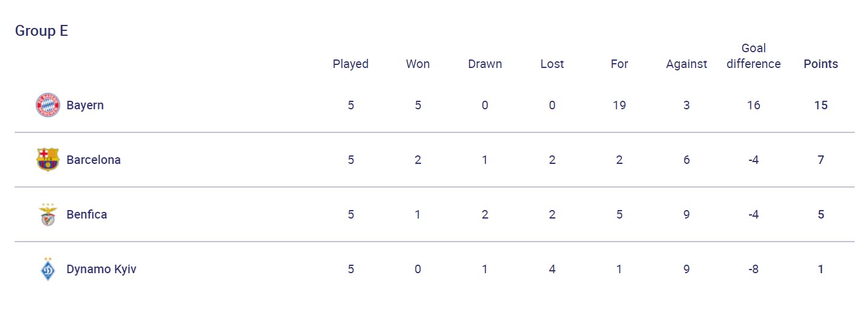Click the Barcelona club crest
The width and height of the screenshot is (868, 309).
click(47, 160)
